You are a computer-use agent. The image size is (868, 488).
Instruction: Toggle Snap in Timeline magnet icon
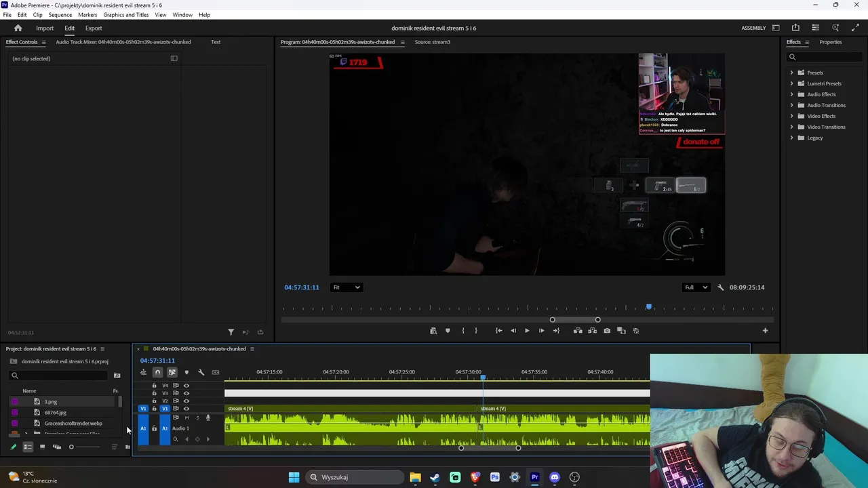point(157,372)
